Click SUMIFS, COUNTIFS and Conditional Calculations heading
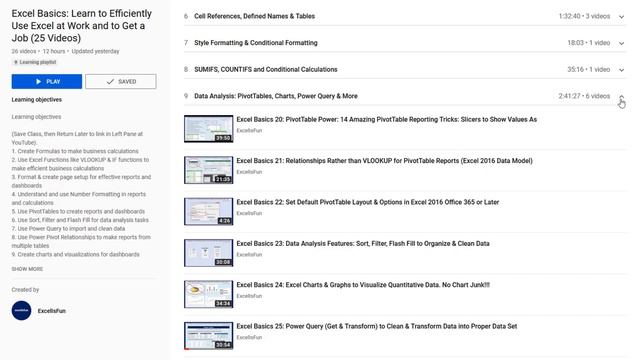Viewport: 640px width, 360px height. point(266,69)
